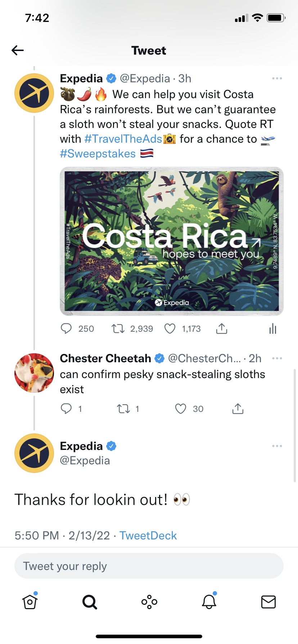This screenshot has width=298, height=644.
Task: Open the Search tab
Action: (x=90, y=602)
